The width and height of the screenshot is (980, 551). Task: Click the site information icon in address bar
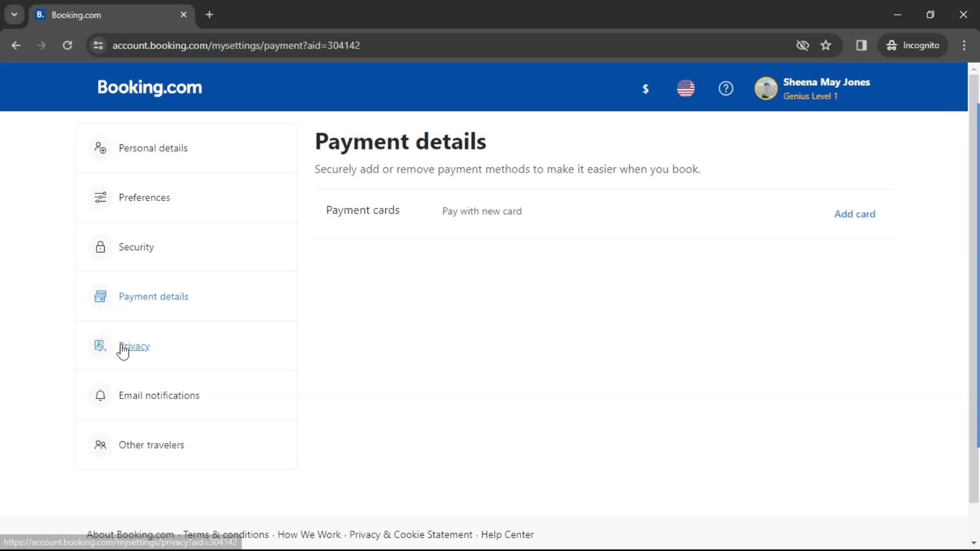tap(98, 45)
